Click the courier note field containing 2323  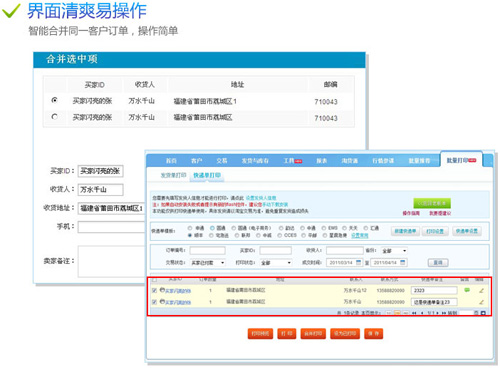(434, 290)
